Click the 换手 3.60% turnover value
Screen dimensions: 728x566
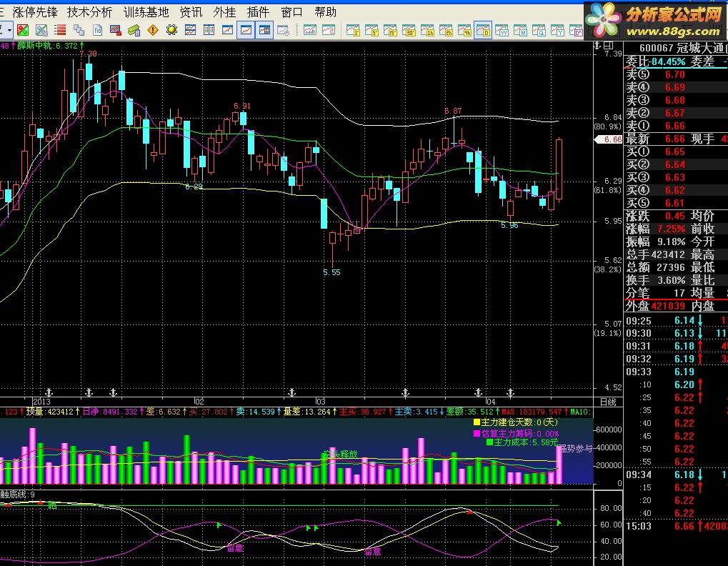point(671,280)
